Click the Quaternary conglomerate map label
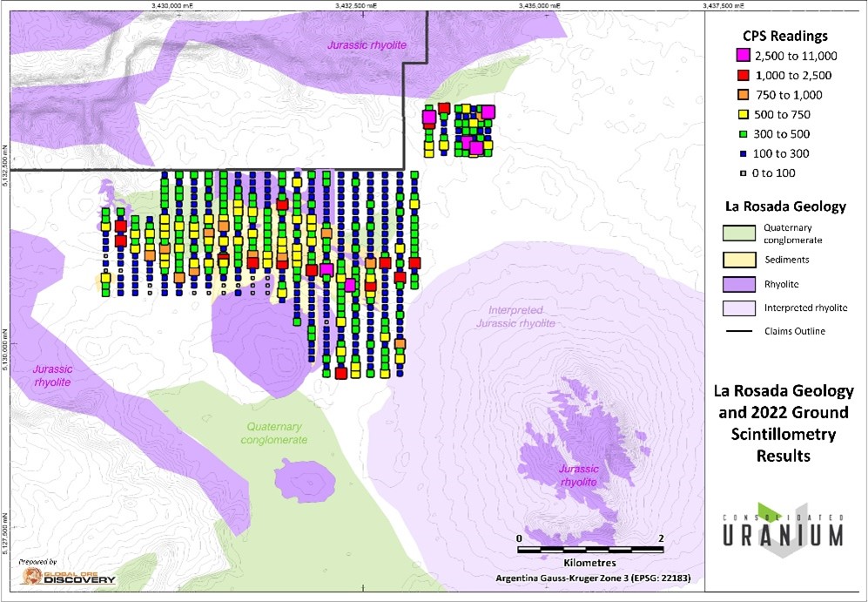The width and height of the screenshot is (868, 602). (274, 433)
